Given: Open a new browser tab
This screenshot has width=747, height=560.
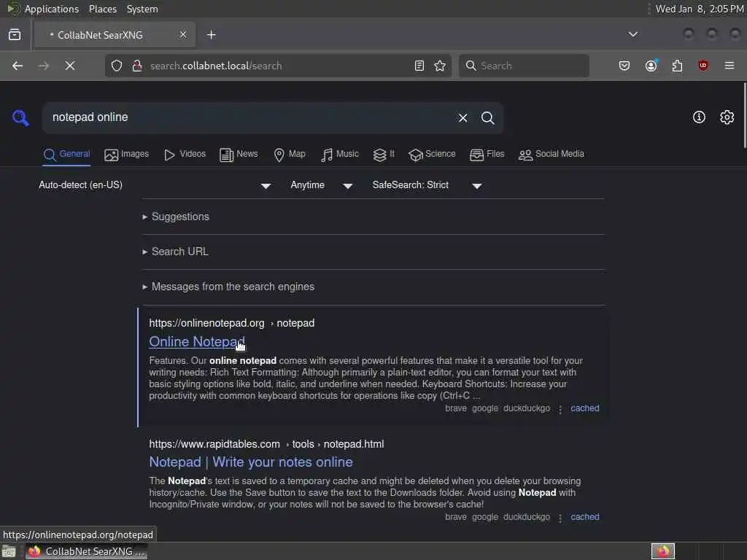Looking at the screenshot, I should (212, 35).
